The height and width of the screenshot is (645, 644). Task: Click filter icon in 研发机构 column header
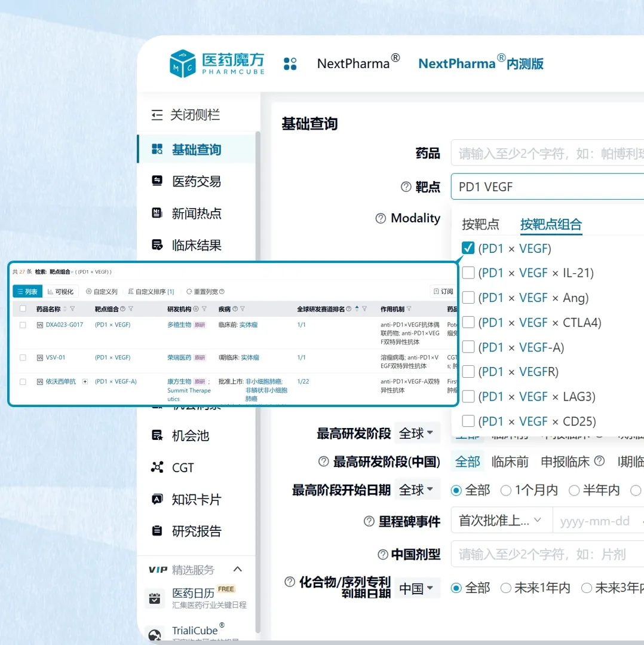click(x=204, y=308)
